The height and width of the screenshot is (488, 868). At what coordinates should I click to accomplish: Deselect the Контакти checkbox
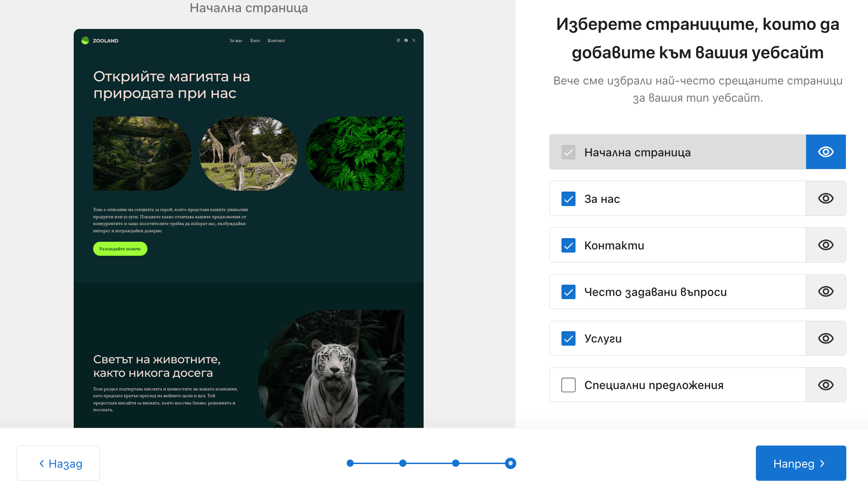[568, 245]
